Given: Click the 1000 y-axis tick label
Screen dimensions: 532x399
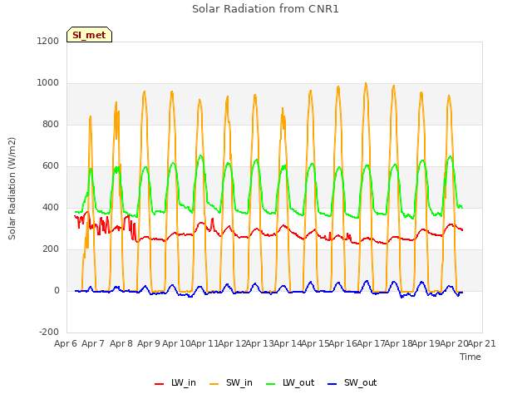Looking at the screenshot, I should (48, 83).
